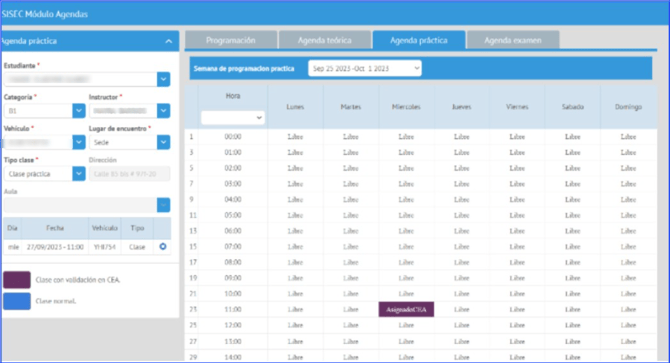
Task: Select Libre slot at 13:00 Sábado
Action: point(573,341)
